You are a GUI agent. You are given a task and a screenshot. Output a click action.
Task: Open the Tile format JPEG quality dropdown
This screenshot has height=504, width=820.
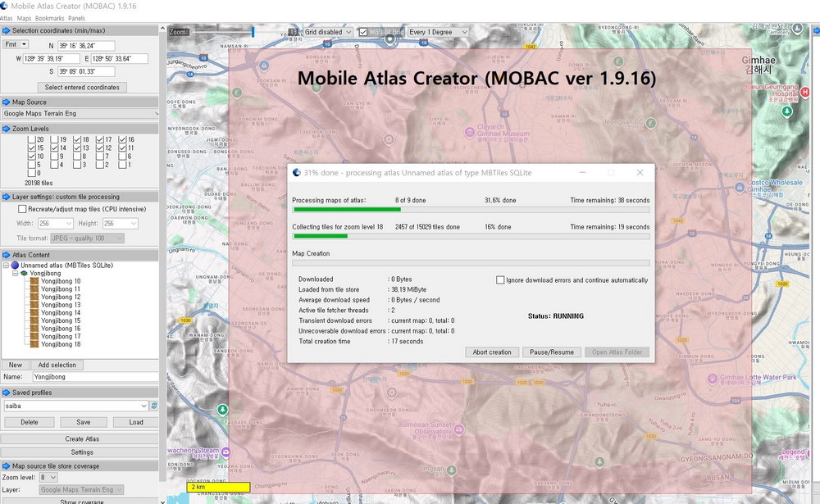pos(88,238)
